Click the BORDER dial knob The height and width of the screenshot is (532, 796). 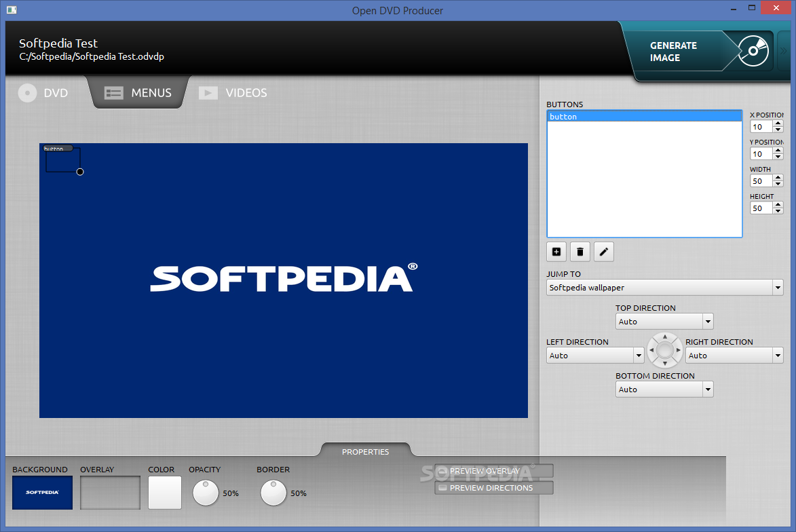point(273,493)
